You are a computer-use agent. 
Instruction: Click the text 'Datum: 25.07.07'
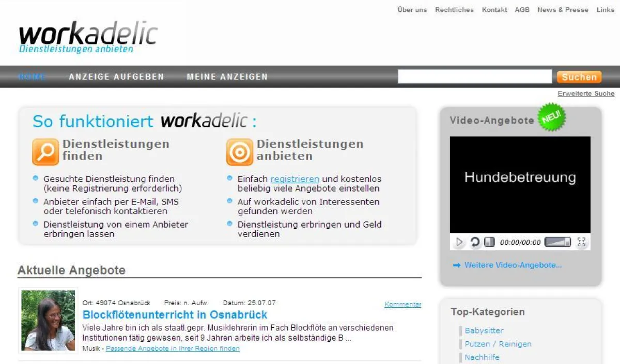249,303
